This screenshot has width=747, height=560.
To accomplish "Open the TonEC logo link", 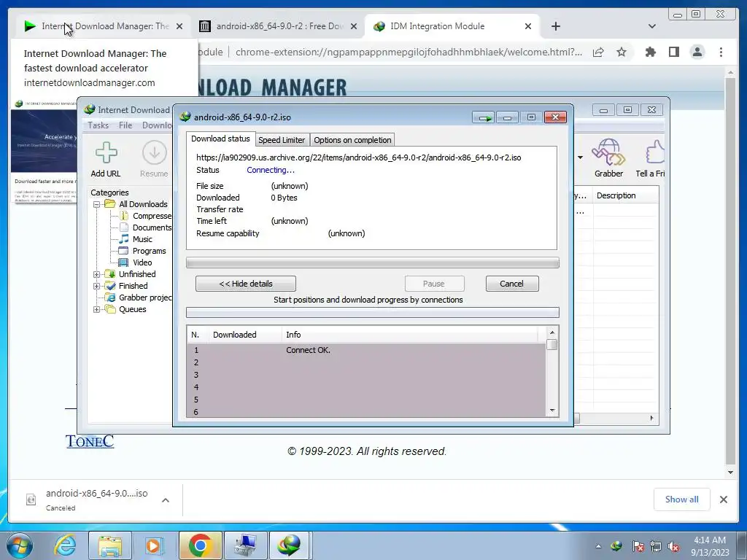I will (x=90, y=441).
